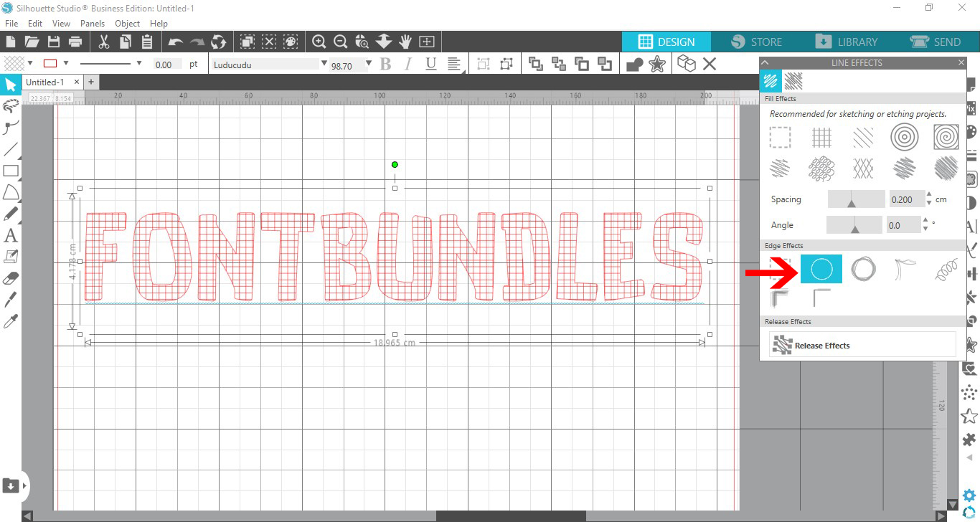Select the Rectangle drawing tool
This screenshot has width=980, height=522.
11,171
